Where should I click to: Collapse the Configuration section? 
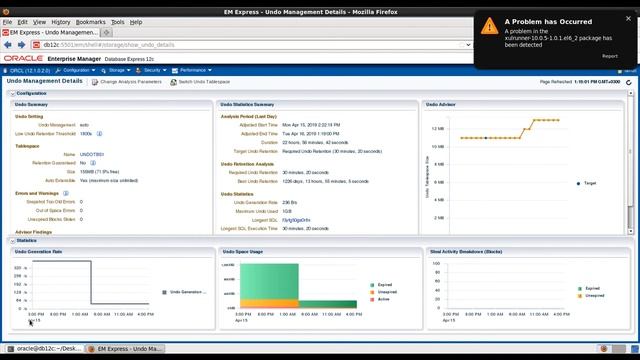point(13,94)
